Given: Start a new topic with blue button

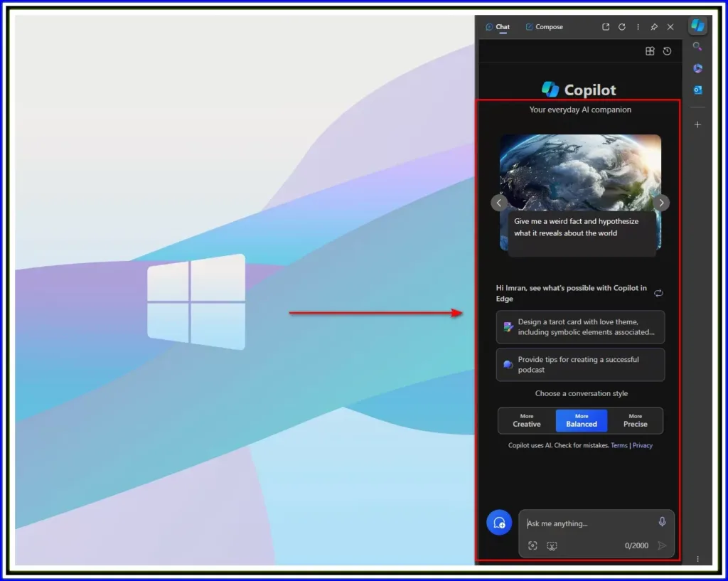Looking at the screenshot, I should pos(499,523).
